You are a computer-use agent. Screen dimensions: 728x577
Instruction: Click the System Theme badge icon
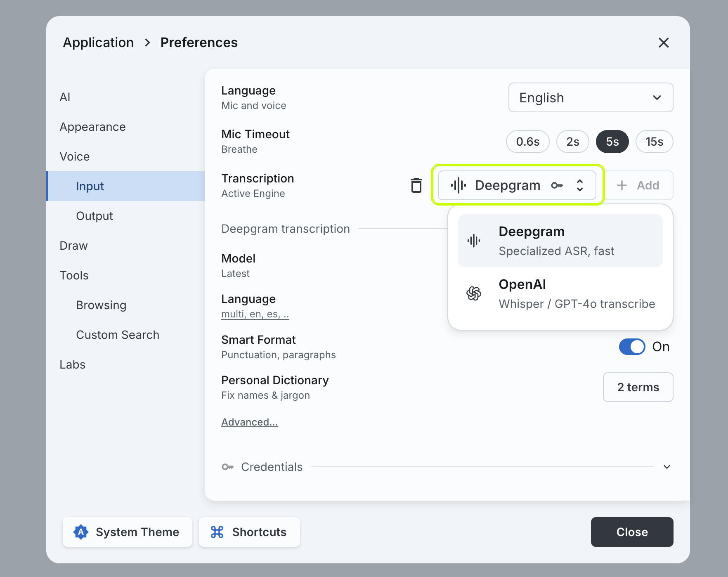(x=81, y=532)
